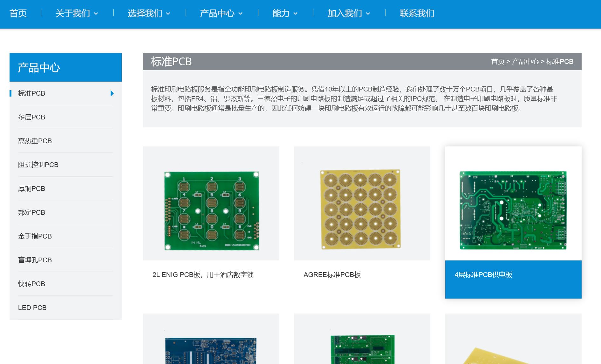Open the AGREE yellow PCB board image

(x=362, y=203)
